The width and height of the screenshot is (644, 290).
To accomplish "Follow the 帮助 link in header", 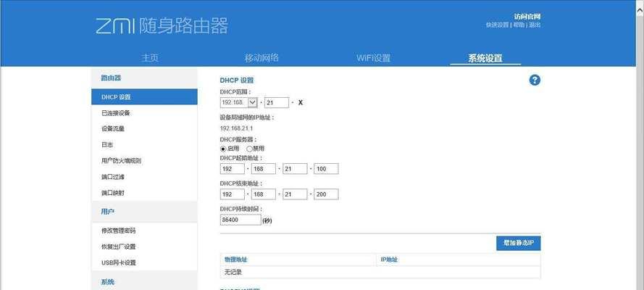I will (x=519, y=25).
